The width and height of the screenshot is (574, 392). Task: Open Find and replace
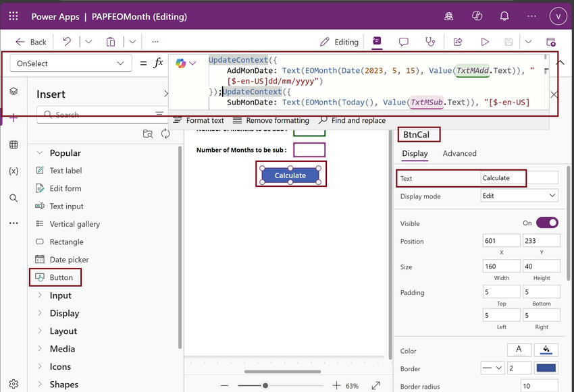click(352, 120)
